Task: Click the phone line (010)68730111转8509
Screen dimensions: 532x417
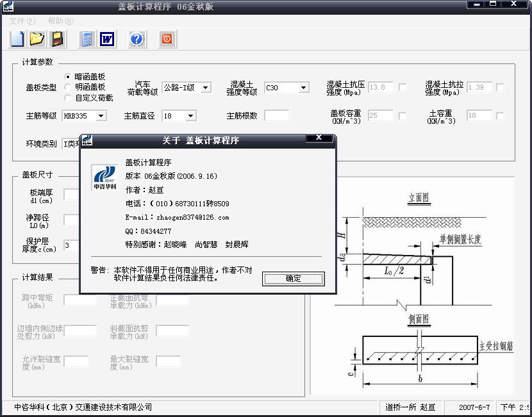Action: click(177, 204)
